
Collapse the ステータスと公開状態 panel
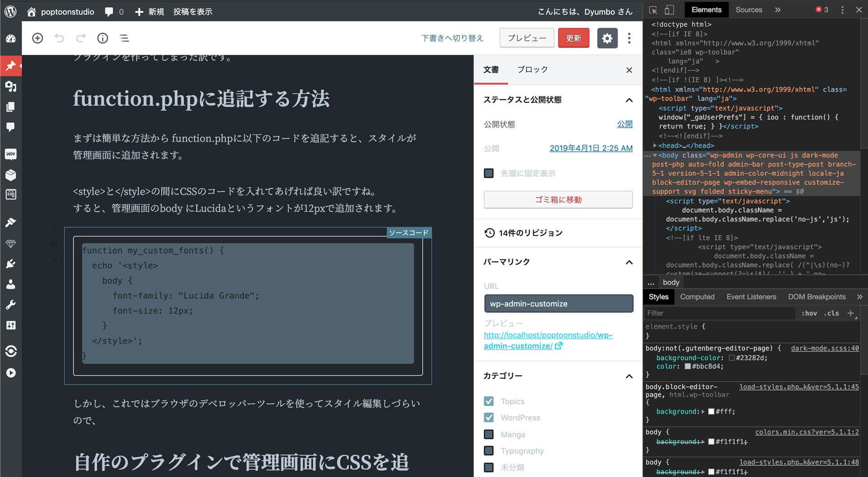tap(629, 100)
